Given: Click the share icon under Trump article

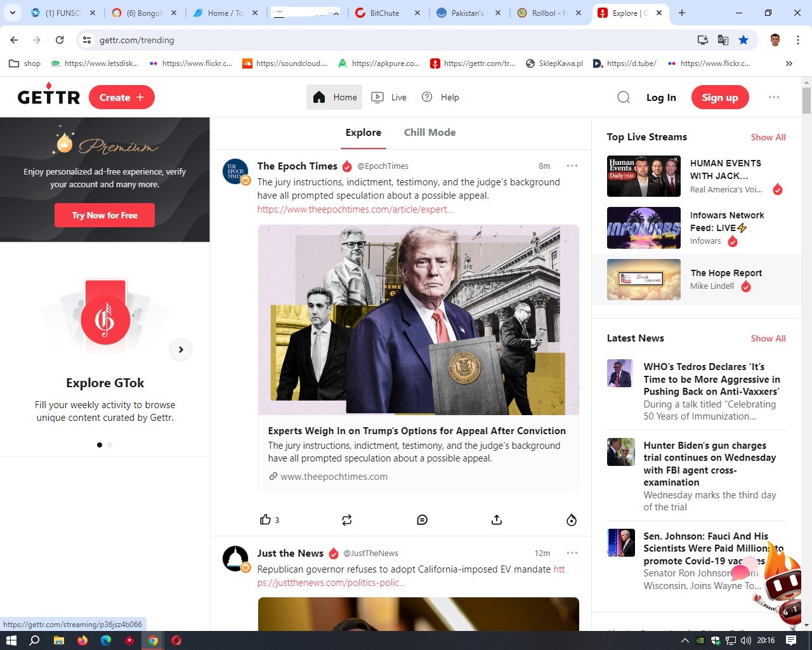Looking at the screenshot, I should pos(497,520).
